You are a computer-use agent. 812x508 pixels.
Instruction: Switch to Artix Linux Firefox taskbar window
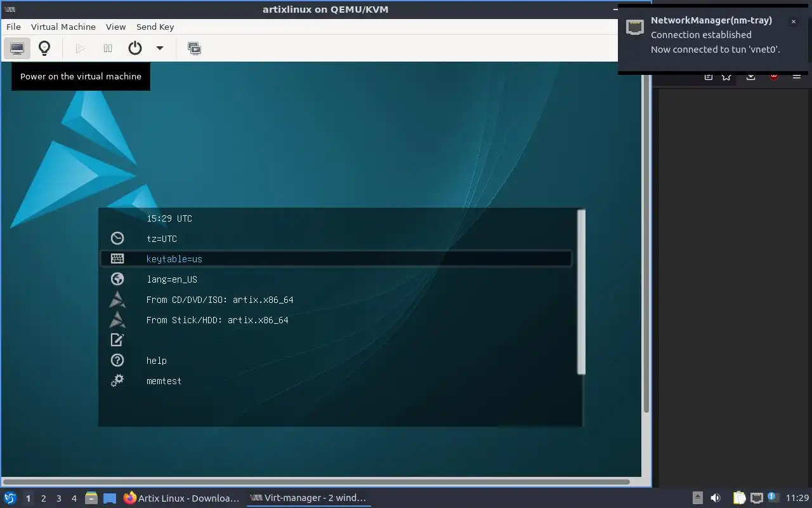[x=181, y=498]
